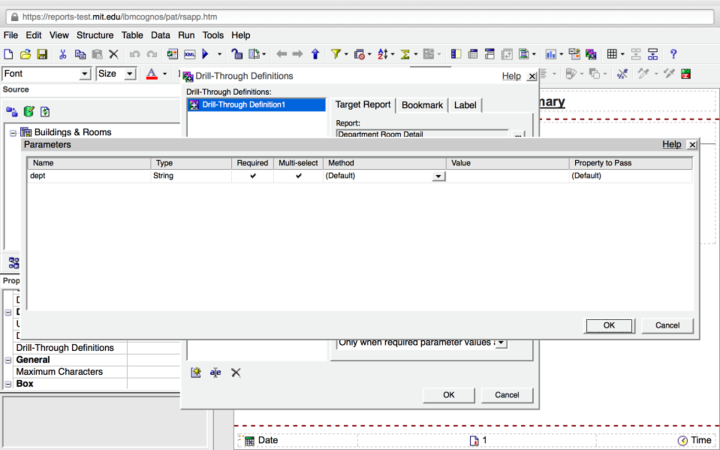
Task: Click the New Drill-Through Definition icon
Action: coord(196,372)
